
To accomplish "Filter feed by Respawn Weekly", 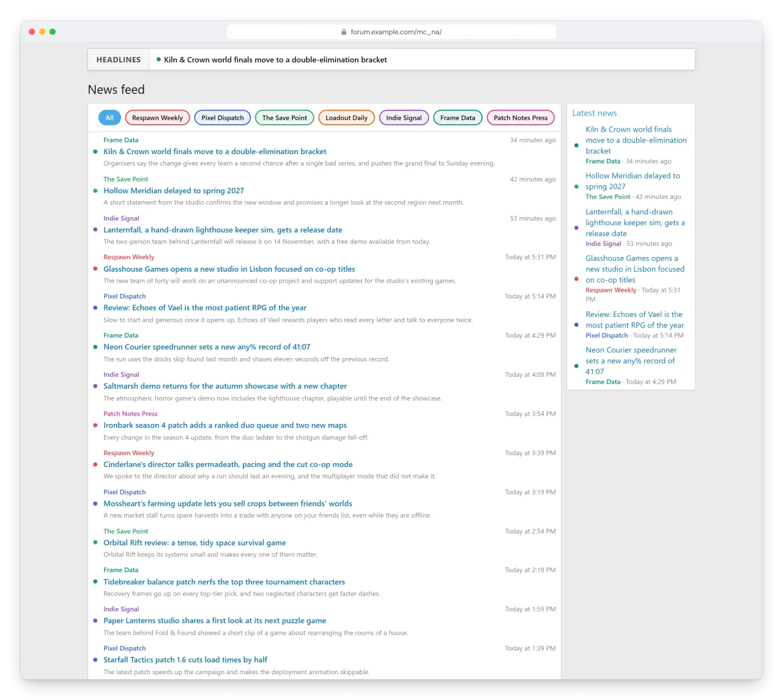I will pos(157,117).
